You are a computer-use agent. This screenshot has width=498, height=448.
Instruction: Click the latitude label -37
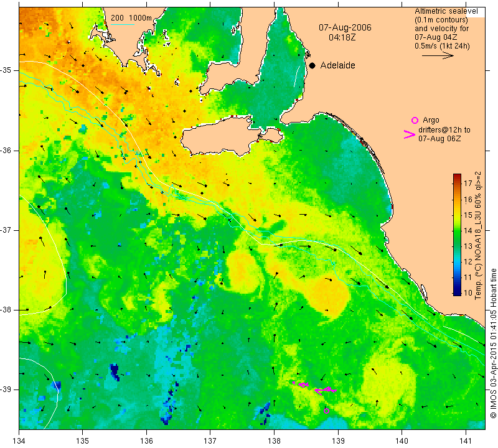click(x=6, y=230)
